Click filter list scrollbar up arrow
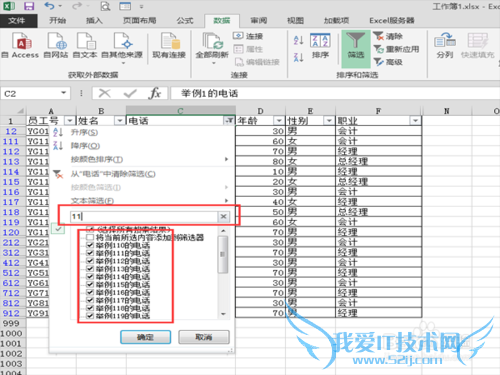 tap(223, 231)
